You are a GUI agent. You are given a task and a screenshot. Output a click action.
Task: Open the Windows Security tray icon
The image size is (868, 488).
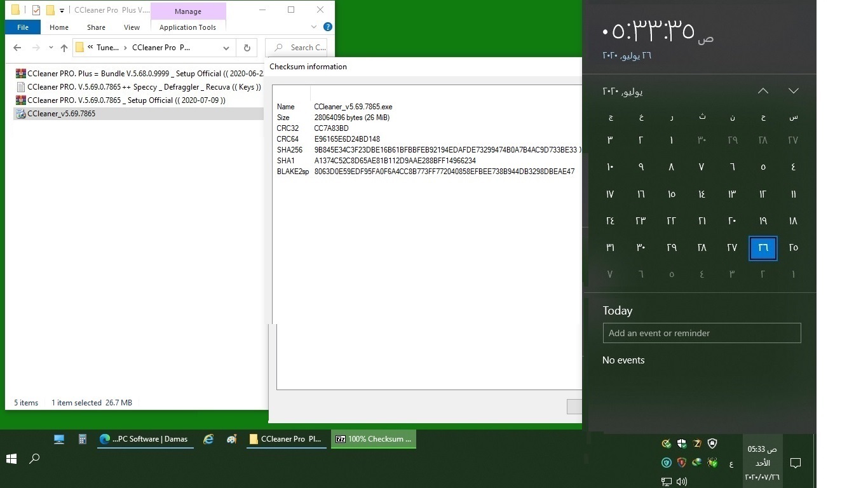click(x=682, y=444)
